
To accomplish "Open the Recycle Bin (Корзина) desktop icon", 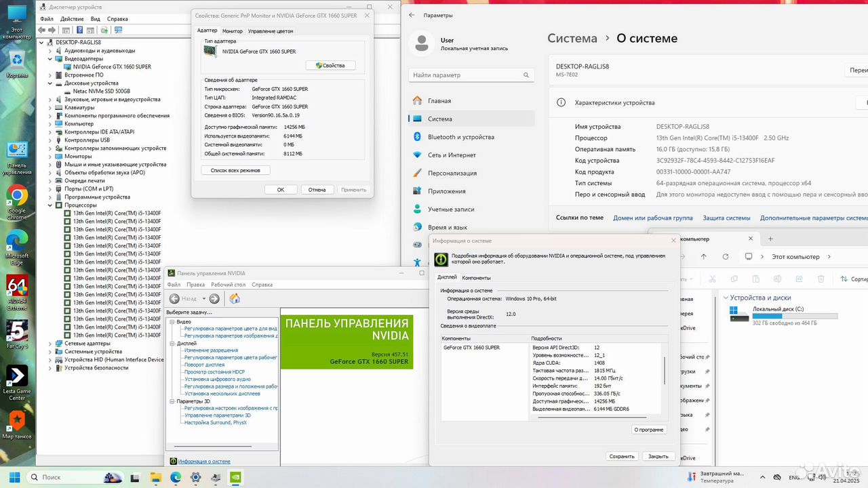I will pos(17,64).
